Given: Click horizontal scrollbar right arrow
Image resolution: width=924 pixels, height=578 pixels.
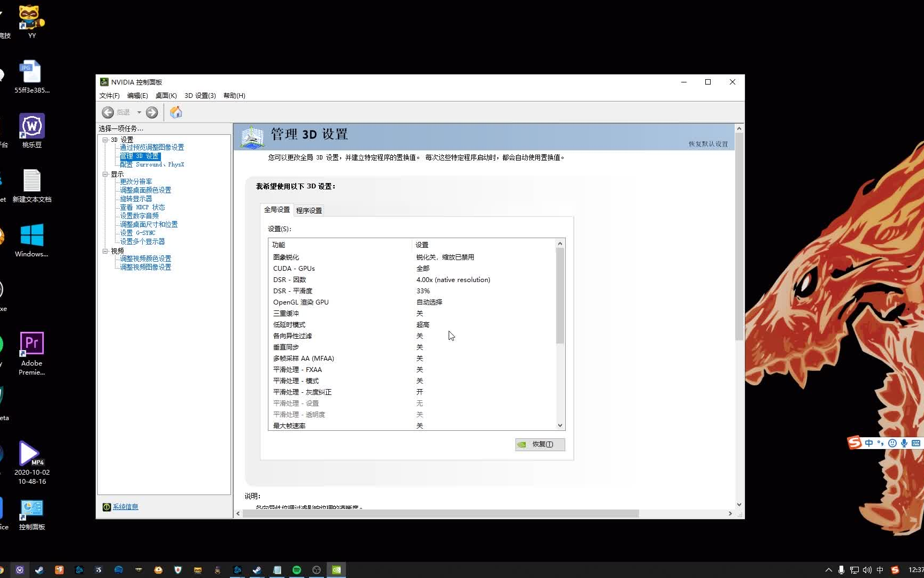Looking at the screenshot, I should pos(730,514).
